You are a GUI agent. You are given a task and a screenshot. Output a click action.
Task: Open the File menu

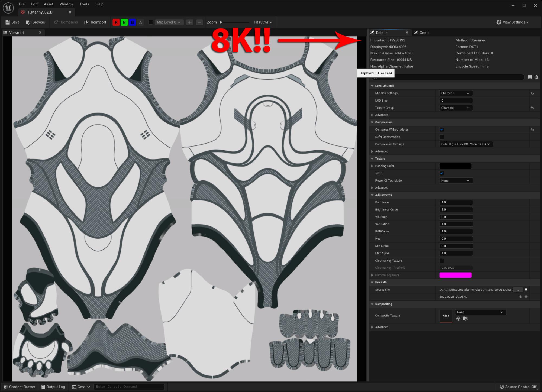pos(22,4)
